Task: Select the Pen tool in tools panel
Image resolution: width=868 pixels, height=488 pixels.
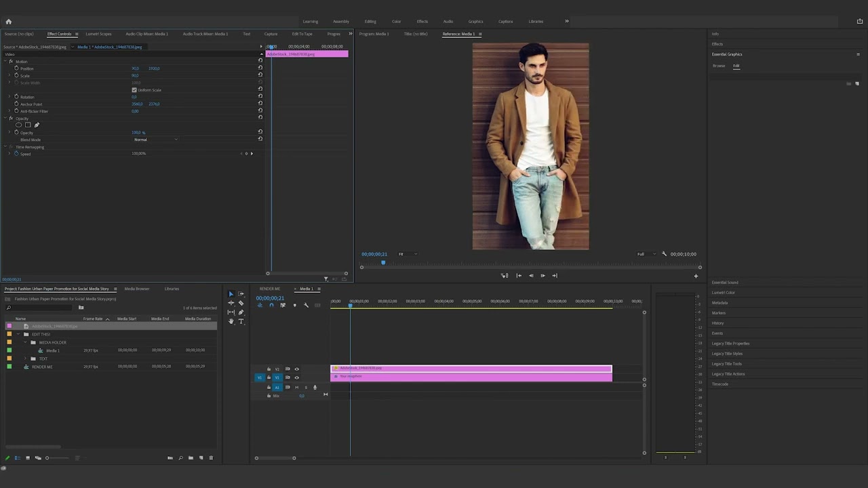Action: 241,312
